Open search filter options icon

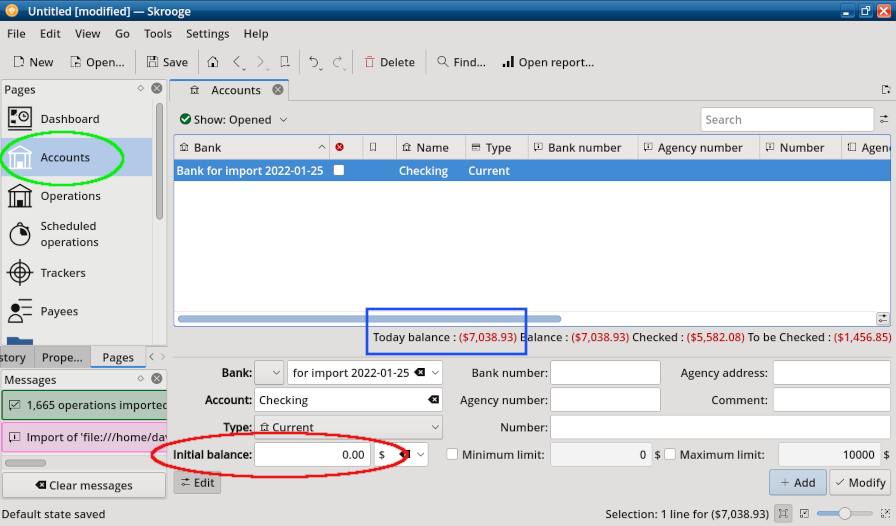coord(884,119)
